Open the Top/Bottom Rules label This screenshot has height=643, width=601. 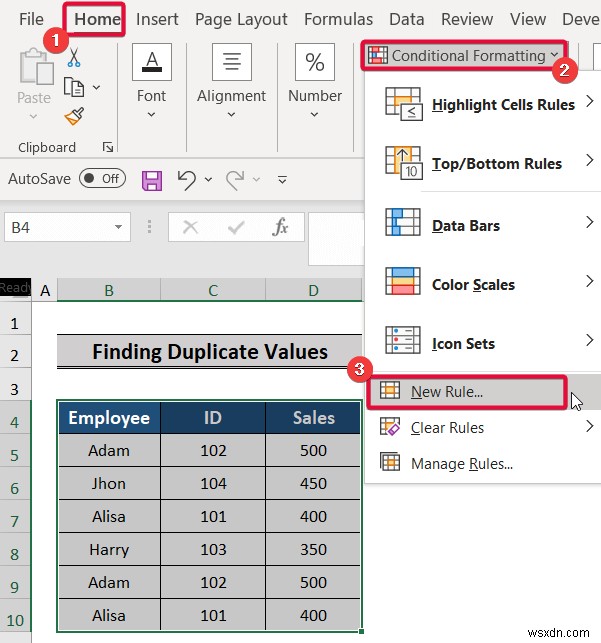497,164
